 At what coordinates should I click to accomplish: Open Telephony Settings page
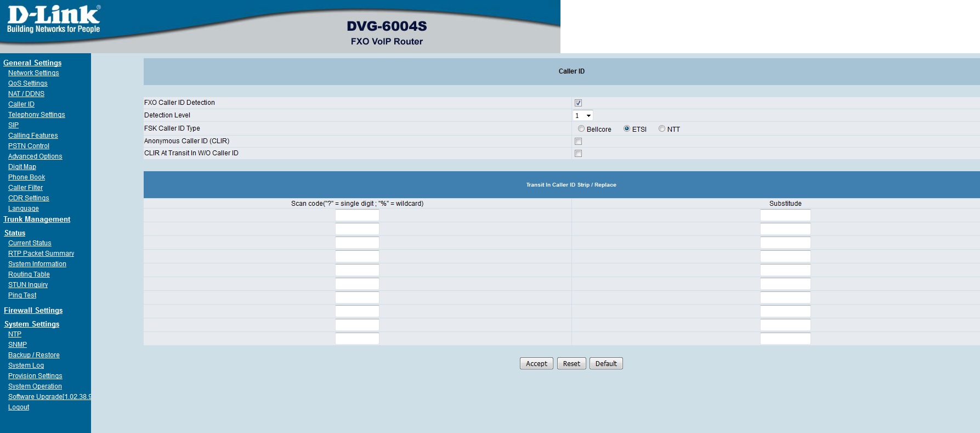[x=37, y=115]
